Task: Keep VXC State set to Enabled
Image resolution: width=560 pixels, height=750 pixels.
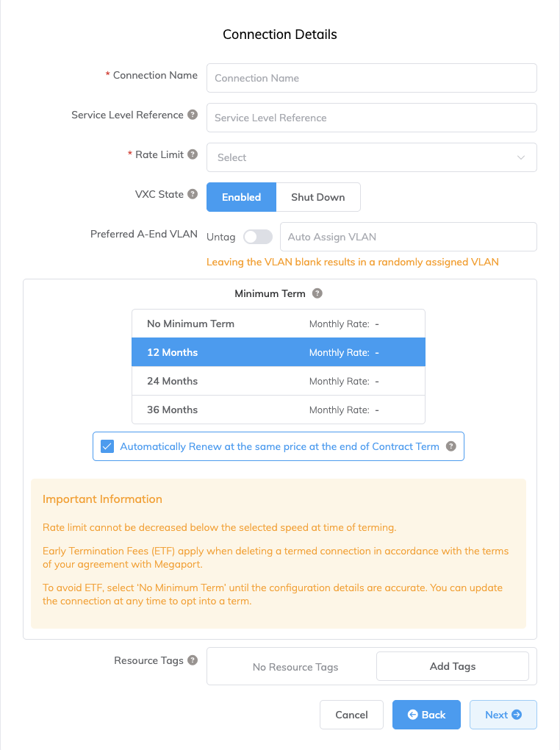Action: 241,197
